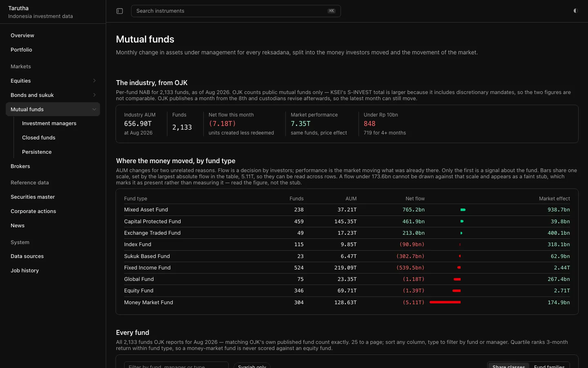Toggle the sidebar panel icon
Image resolution: width=588 pixels, height=368 pixels.
click(120, 11)
